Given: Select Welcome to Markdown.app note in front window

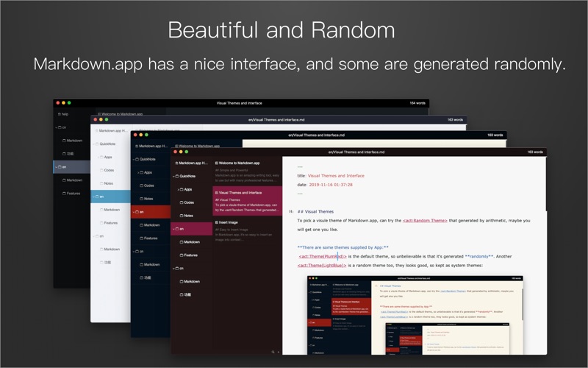Looking at the screenshot, I should point(247,171).
